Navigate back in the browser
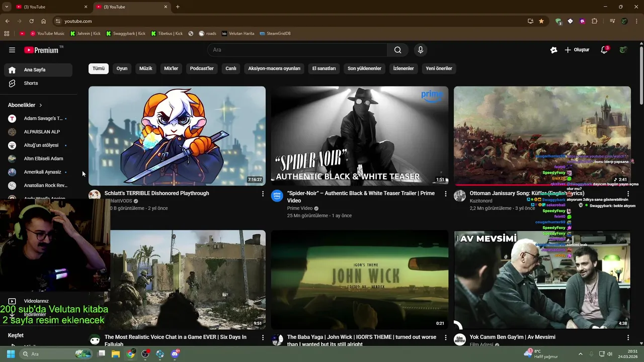The image size is (644, 362). point(7,21)
